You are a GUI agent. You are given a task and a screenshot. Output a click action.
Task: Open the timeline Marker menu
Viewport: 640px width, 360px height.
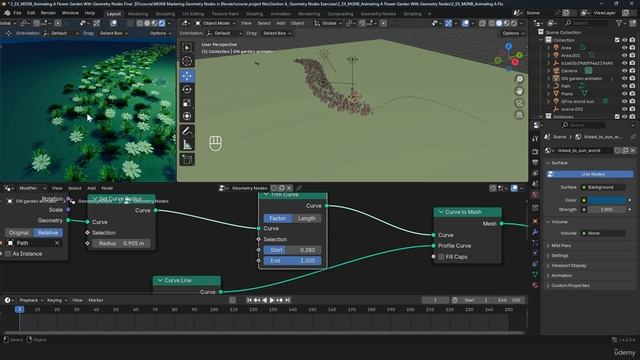96,300
